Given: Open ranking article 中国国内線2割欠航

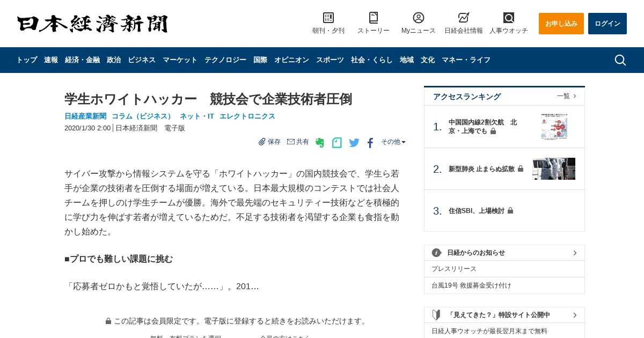Looking at the screenshot, I should pos(483,127).
